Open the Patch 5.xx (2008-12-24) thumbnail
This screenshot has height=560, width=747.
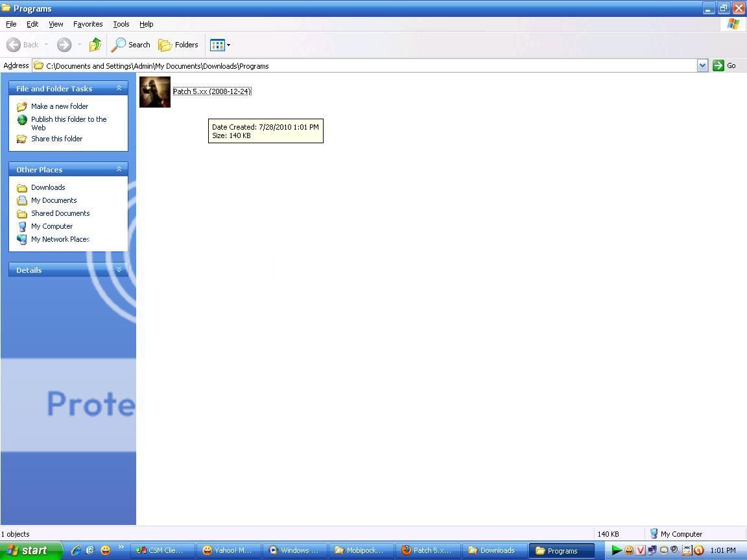(x=155, y=92)
